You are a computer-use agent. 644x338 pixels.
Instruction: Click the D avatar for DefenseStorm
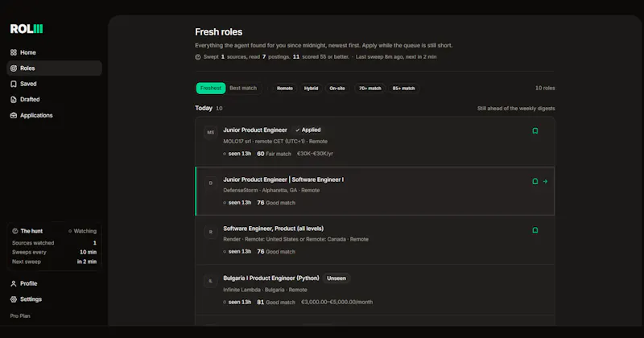click(211, 183)
